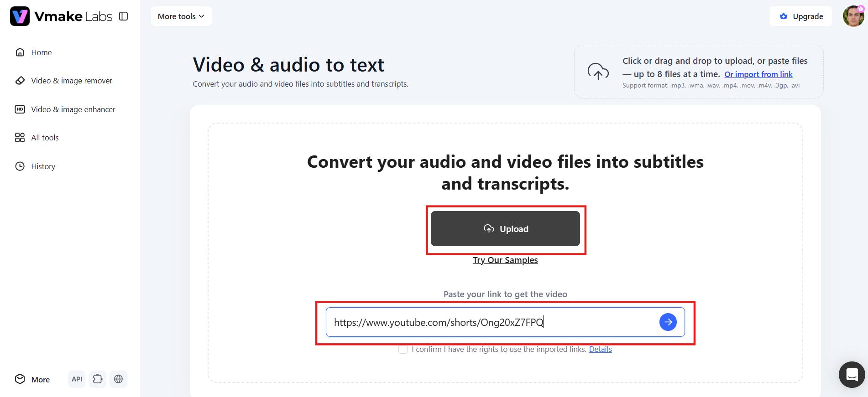Click the puzzle-piece extension icon
Screen dimensions: 868x397
pos(98,379)
